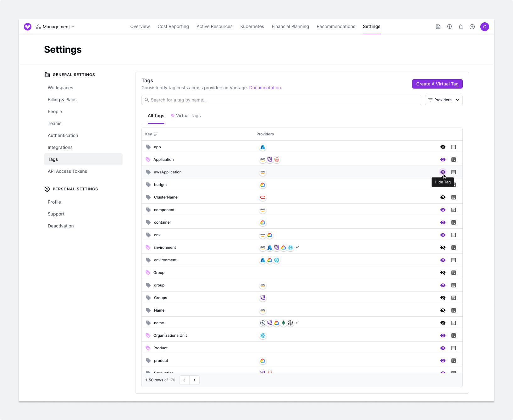Screen dimensions: 513x420
Task: Open the Management workspace dropdown
Action: (56, 27)
